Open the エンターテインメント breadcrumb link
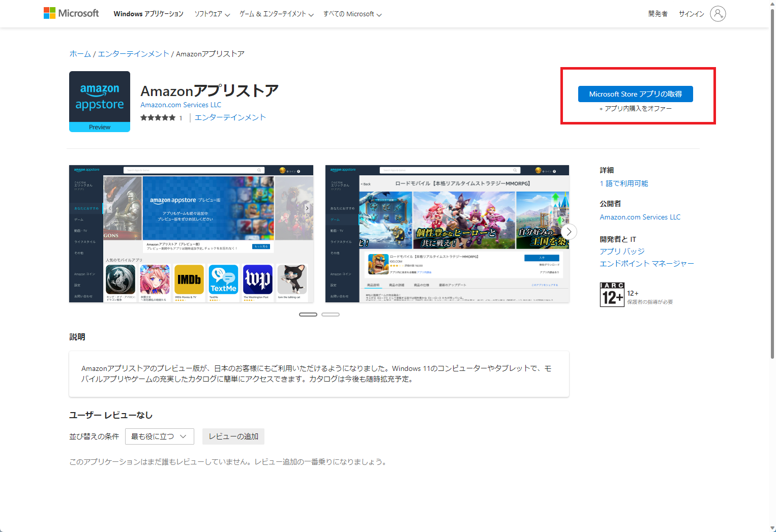 point(133,54)
